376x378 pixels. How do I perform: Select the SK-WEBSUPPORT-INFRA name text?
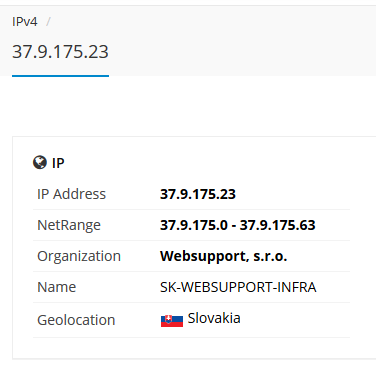238,287
